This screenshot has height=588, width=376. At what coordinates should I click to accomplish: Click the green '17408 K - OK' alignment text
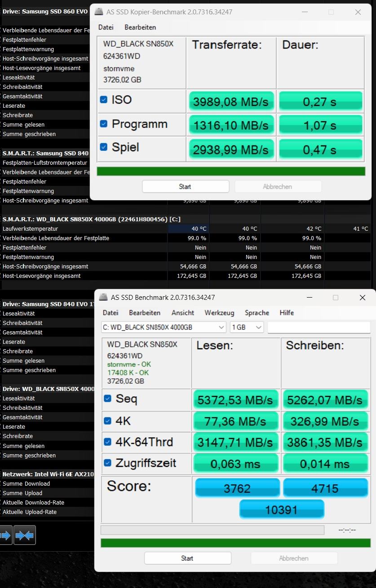coord(128,373)
